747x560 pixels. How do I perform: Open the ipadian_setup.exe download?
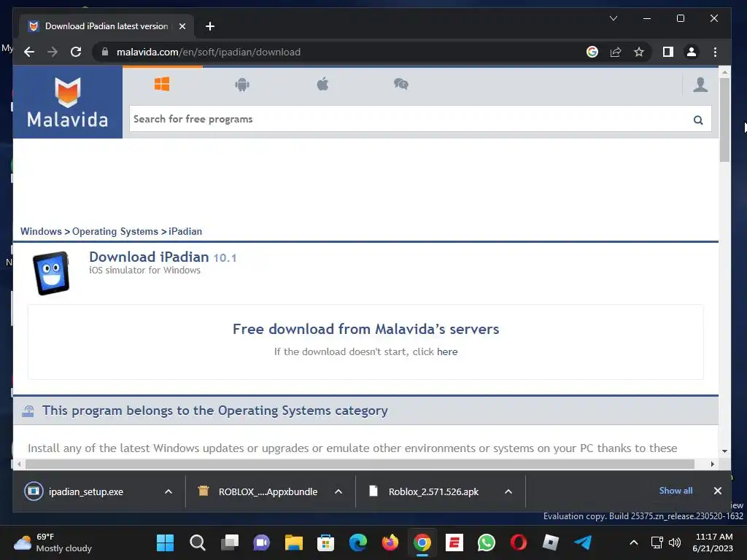click(86, 492)
